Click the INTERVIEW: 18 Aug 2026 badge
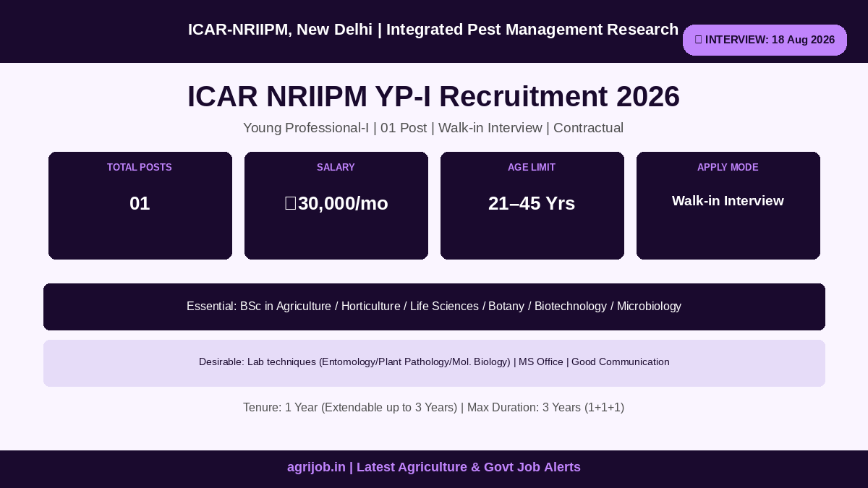This screenshot has height=488, width=868. (765, 40)
